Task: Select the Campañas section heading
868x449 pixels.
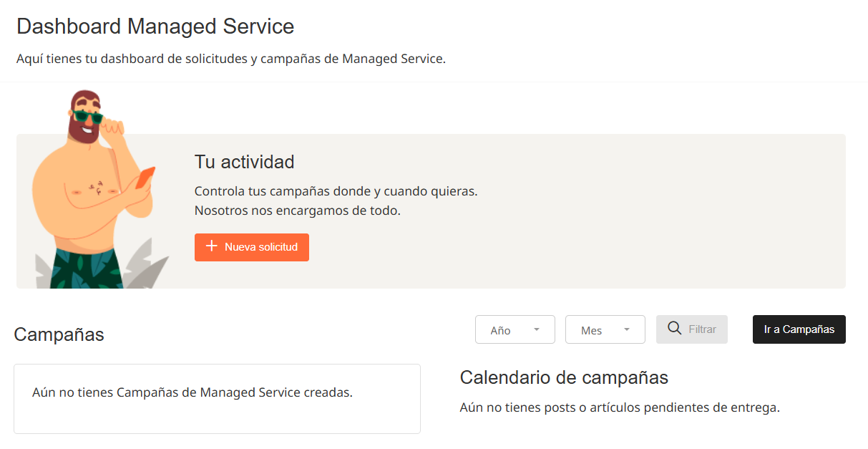Action: tap(60, 334)
